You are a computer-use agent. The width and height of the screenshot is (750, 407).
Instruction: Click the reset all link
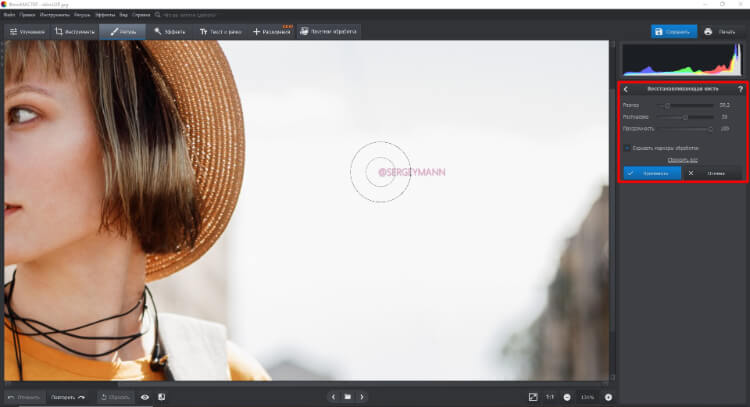coord(682,159)
